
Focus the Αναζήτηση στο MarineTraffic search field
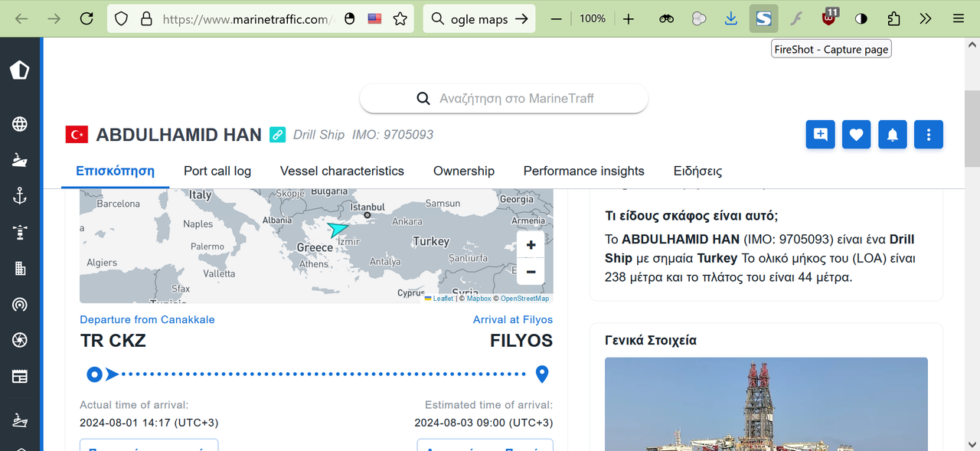[x=504, y=98]
